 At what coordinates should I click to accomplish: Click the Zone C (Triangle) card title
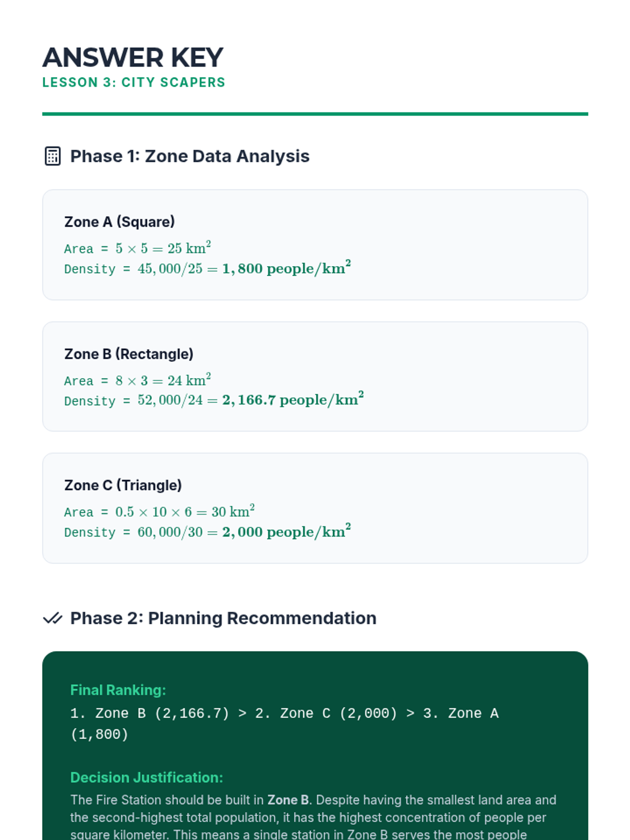pos(123,486)
